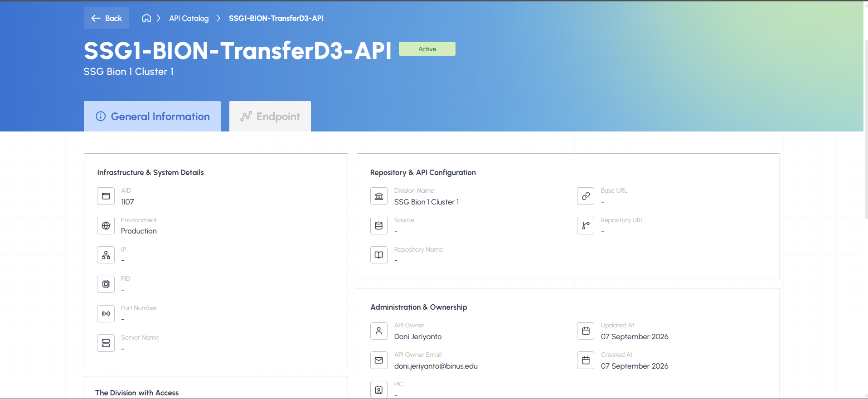Select the Production environment value
868x399 pixels.
tap(139, 231)
